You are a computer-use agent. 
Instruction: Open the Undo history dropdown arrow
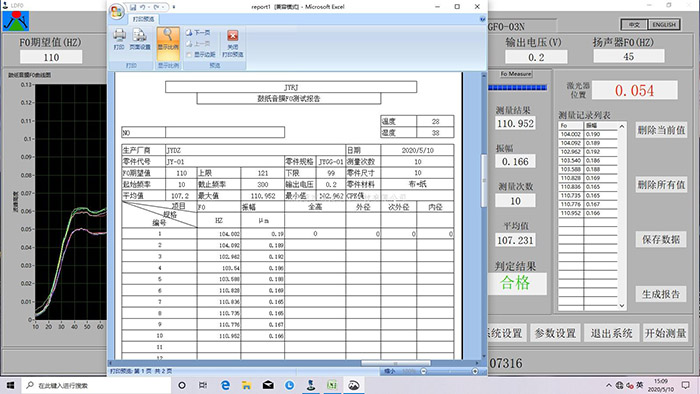click(x=149, y=7)
